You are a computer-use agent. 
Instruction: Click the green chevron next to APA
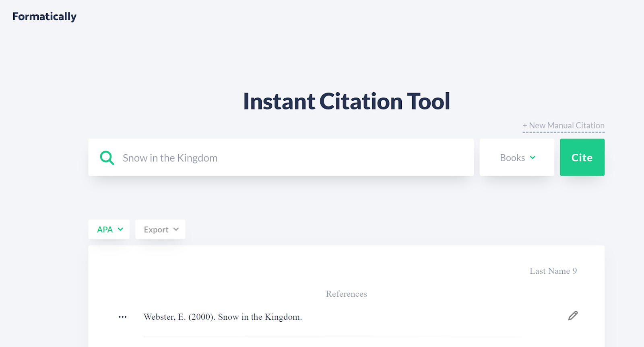click(x=120, y=229)
